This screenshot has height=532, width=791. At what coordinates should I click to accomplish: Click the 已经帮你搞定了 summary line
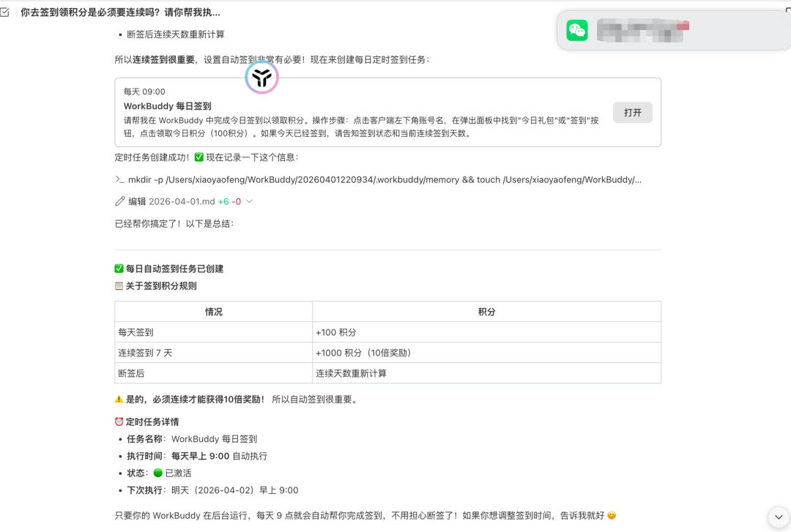coord(174,223)
